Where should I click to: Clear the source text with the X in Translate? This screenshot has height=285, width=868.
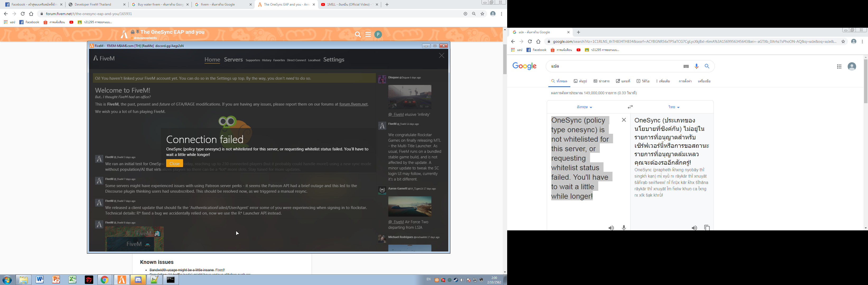(624, 120)
